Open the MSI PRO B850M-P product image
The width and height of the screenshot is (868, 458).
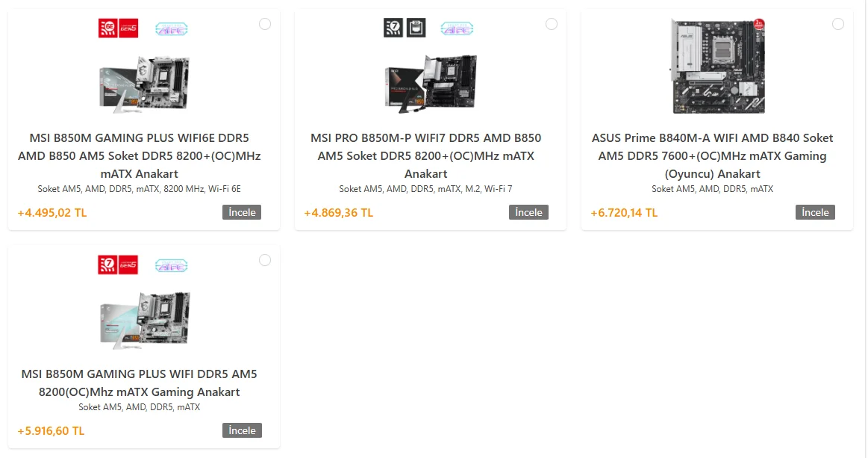(431, 83)
